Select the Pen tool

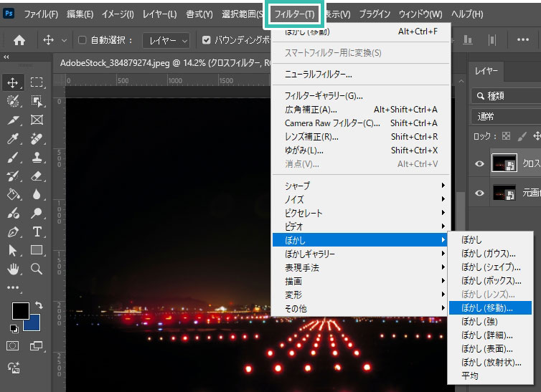click(x=13, y=231)
